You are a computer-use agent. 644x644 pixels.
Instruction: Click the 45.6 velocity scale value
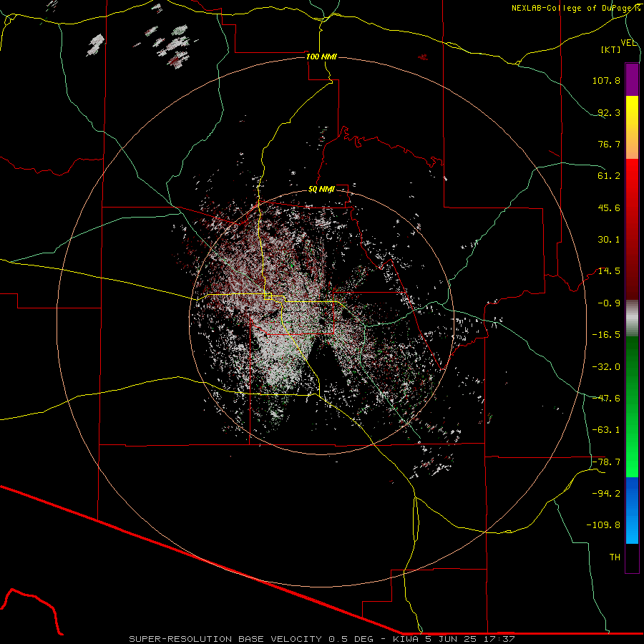(x=609, y=208)
